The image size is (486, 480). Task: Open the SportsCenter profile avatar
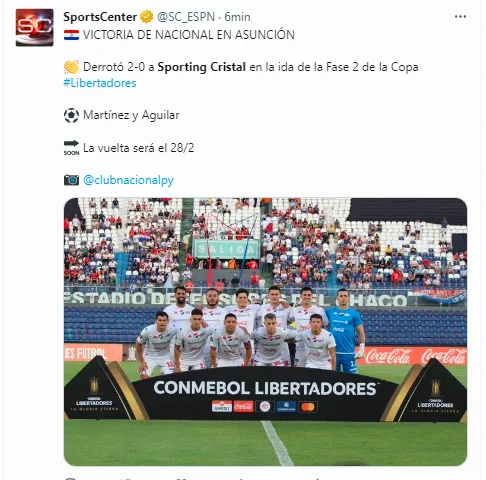pos(34,27)
